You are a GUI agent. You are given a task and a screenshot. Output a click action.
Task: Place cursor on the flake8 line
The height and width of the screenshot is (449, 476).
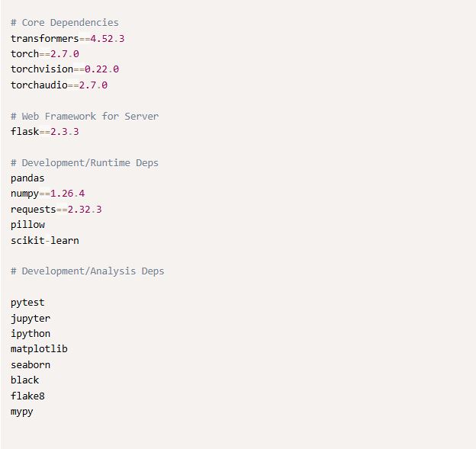pyautogui.click(x=27, y=396)
